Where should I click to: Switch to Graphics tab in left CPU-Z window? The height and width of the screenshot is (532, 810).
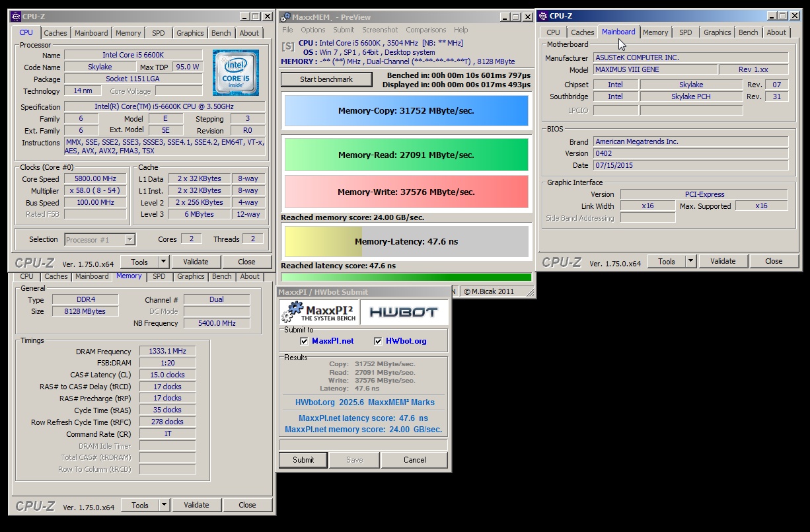[190, 33]
